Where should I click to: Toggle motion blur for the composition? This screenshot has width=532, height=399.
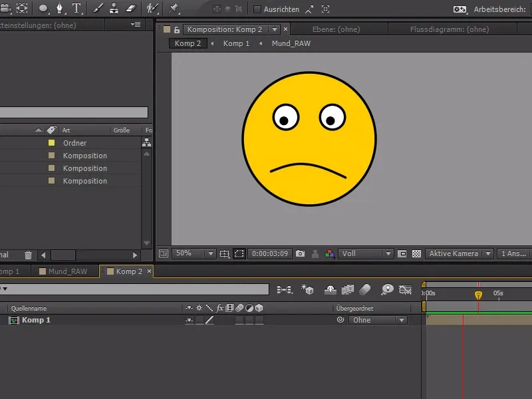365,289
